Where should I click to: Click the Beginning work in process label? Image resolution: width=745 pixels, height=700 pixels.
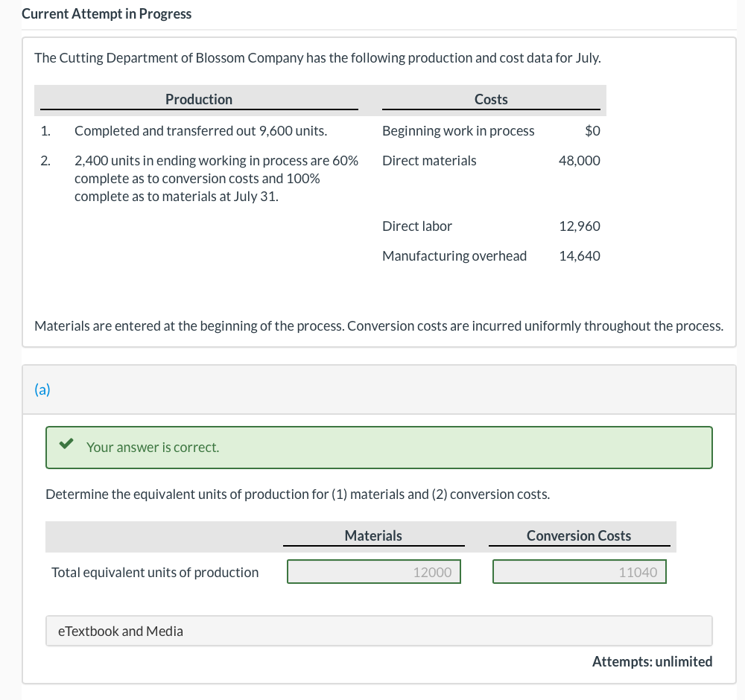(x=458, y=131)
